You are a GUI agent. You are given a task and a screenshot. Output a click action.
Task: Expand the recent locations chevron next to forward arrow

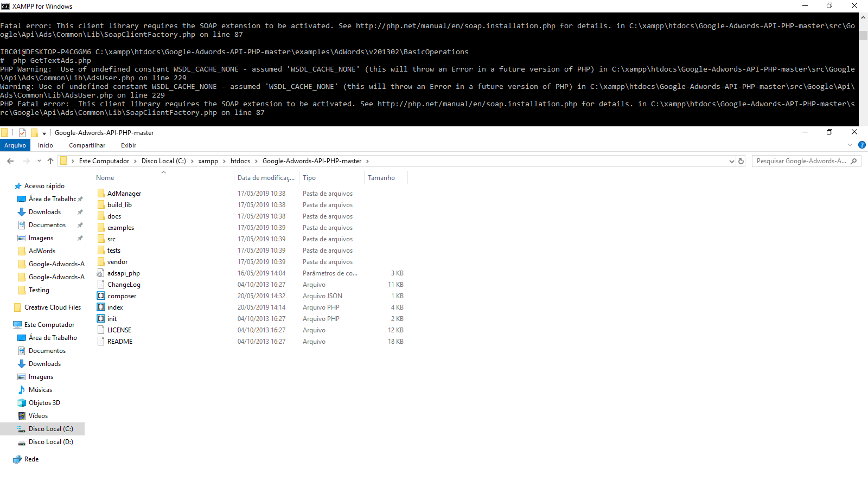click(39, 160)
